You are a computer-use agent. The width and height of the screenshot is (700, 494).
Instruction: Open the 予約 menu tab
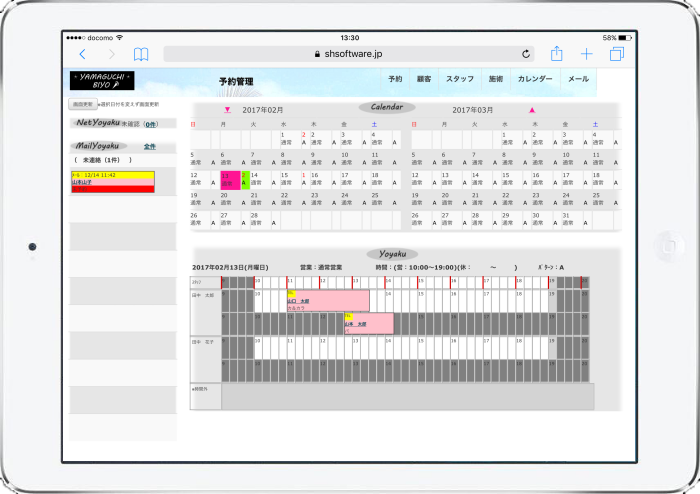pos(395,79)
